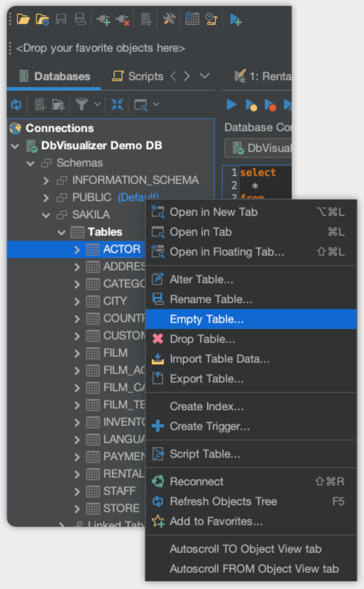
Task: Select Import Table Data menu item
Action: [x=251, y=359]
